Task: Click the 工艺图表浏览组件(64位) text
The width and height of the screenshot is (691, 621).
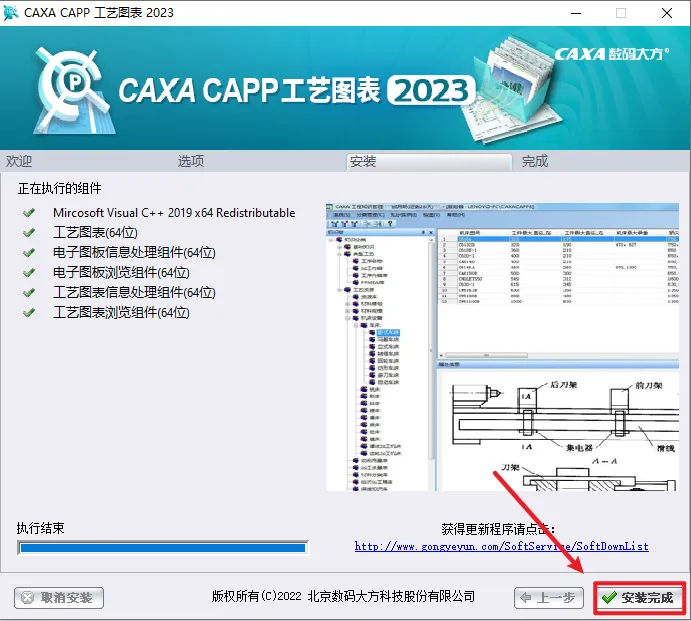Action: [121, 313]
